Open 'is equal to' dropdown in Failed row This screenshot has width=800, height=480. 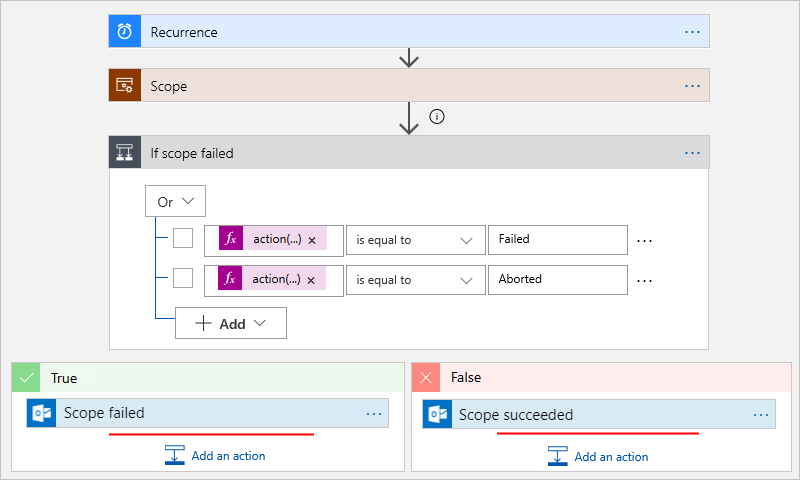[x=414, y=240]
